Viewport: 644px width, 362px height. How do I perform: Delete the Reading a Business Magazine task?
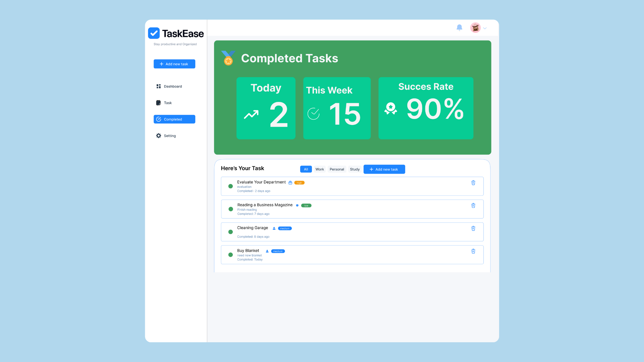point(473,205)
